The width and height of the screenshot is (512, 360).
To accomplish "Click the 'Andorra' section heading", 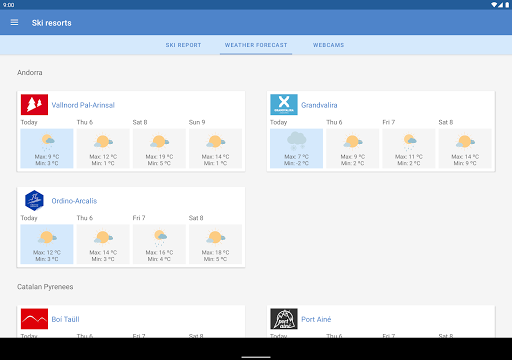I will tap(30, 73).
